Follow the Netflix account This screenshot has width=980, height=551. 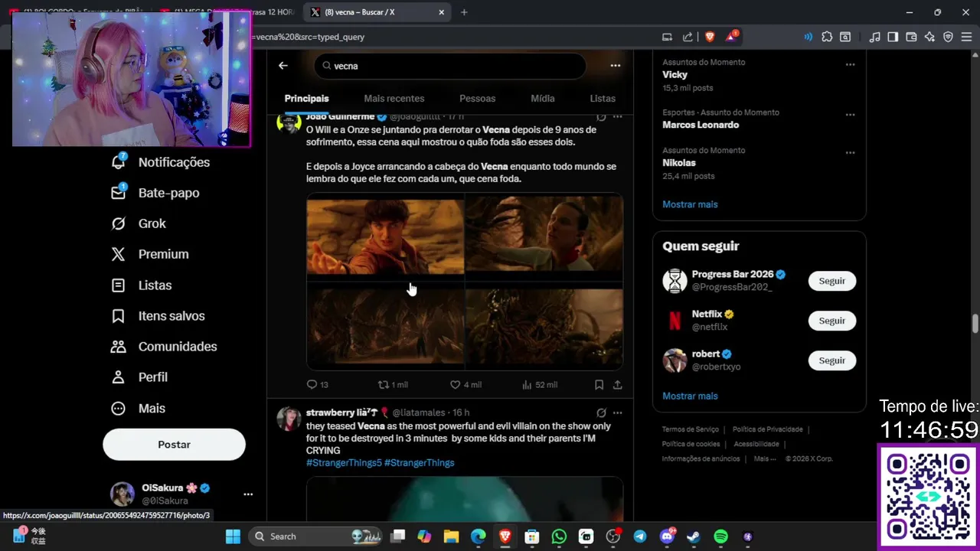point(831,321)
